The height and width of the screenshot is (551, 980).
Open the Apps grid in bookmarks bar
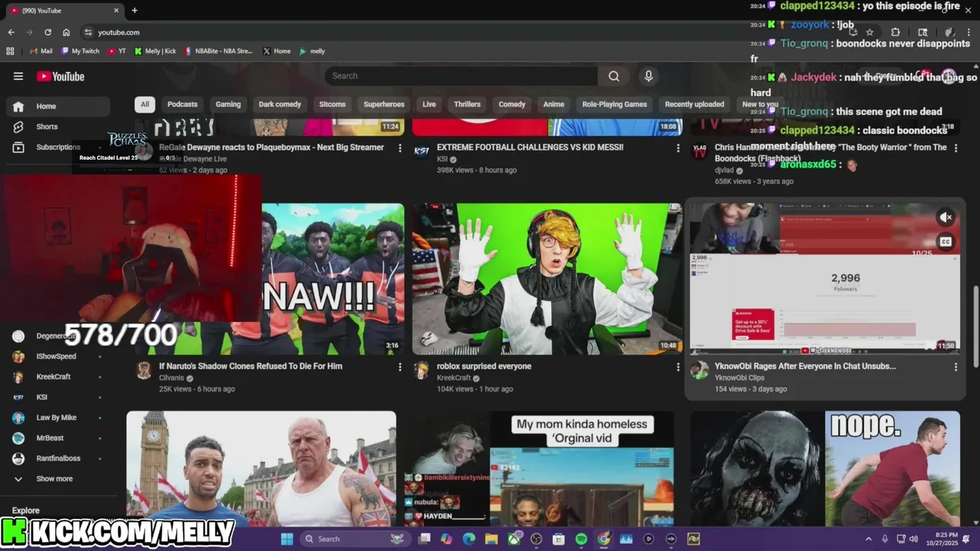(x=10, y=51)
